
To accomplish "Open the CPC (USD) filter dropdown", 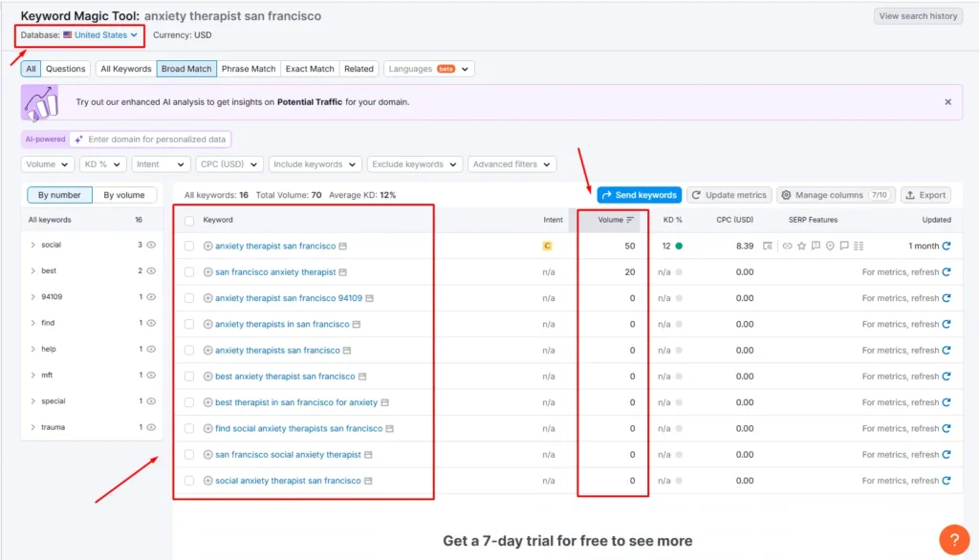I will pos(228,164).
